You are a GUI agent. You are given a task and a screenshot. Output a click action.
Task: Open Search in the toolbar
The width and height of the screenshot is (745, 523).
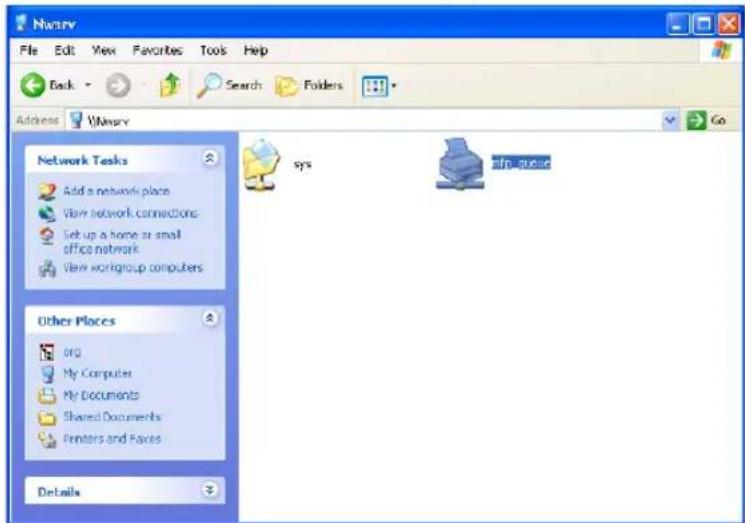point(229,86)
